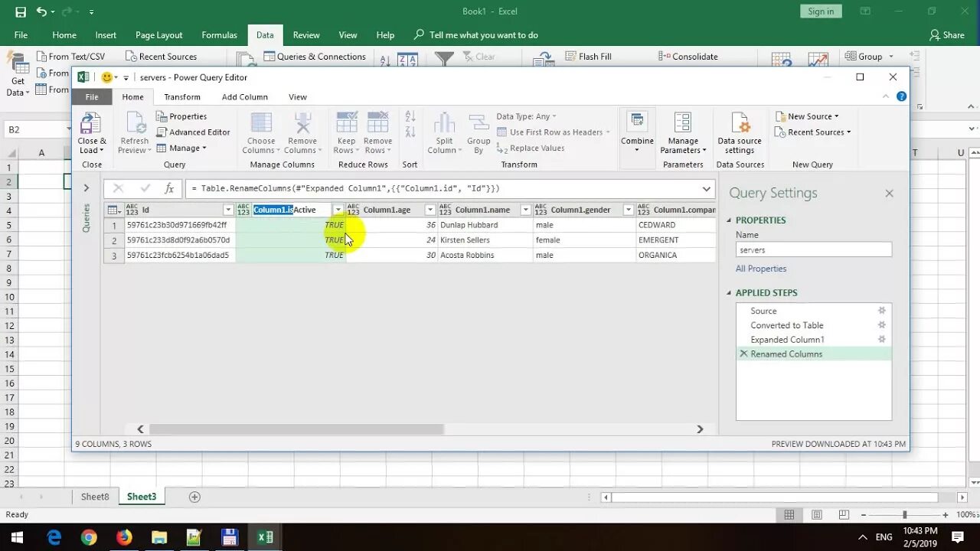Viewport: 980px width, 551px height.
Task: Click Id column data type icon
Action: (132, 210)
